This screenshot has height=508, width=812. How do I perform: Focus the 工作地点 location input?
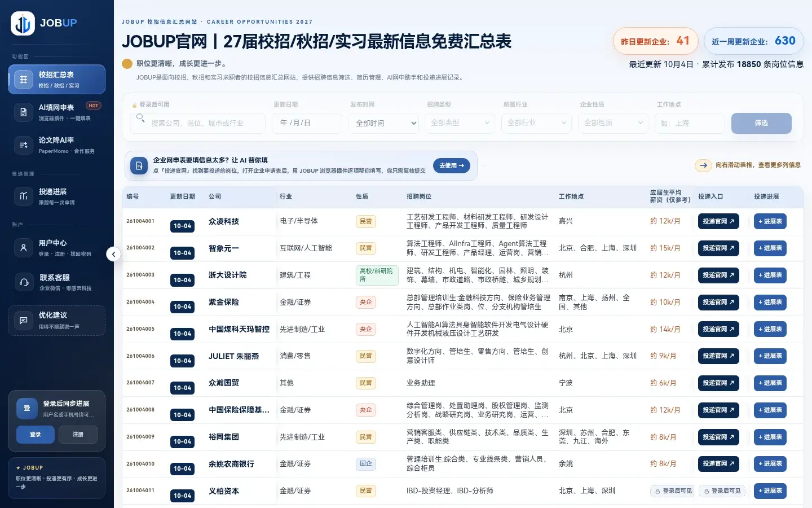[690, 123]
